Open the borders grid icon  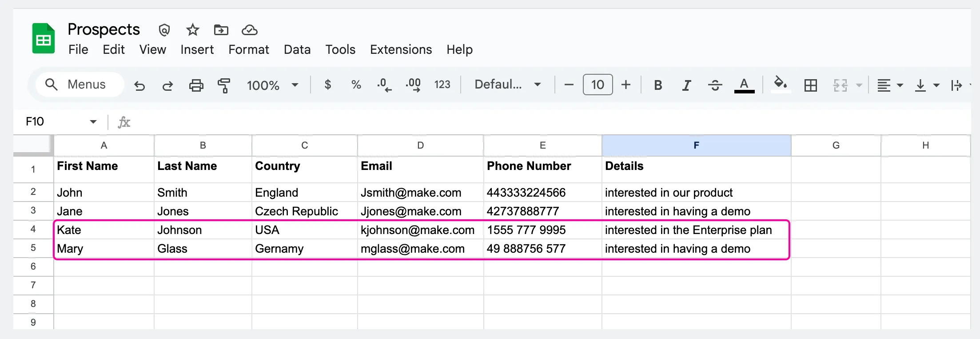pos(811,85)
